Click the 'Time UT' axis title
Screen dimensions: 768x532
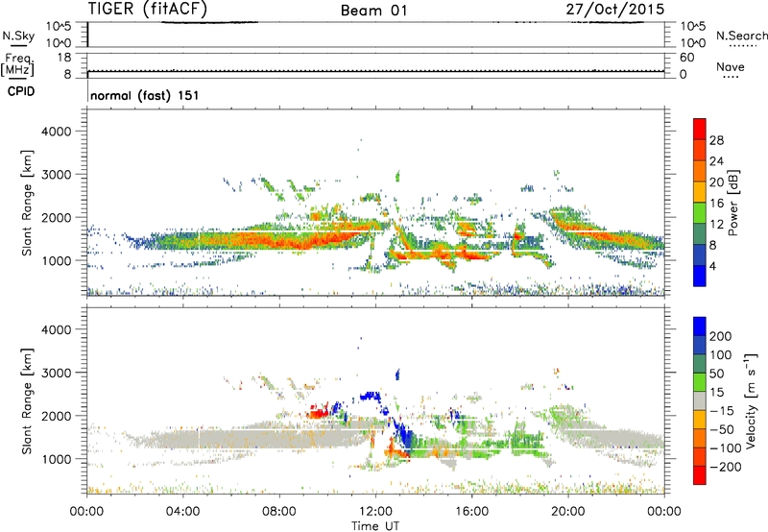375,526
